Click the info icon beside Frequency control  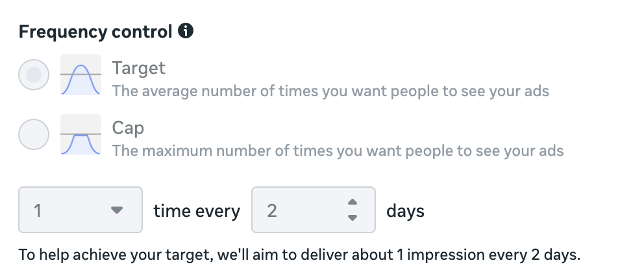coord(186,31)
